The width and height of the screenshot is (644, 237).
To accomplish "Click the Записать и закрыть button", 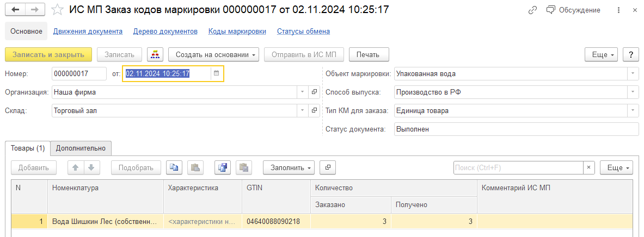I will (48, 54).
